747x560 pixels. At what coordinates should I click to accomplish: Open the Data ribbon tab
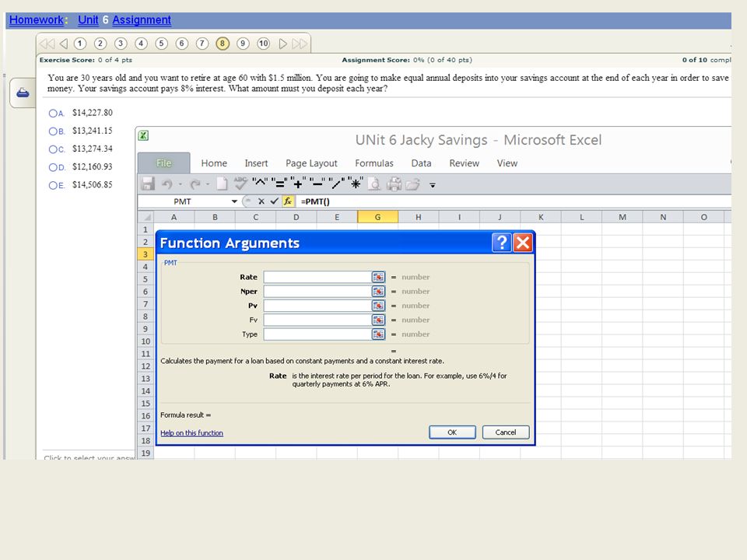(x=421, y=163)
